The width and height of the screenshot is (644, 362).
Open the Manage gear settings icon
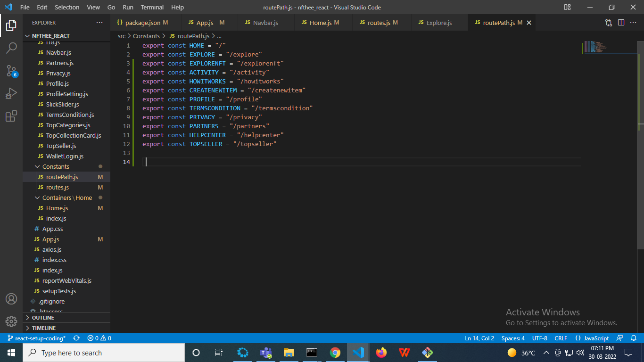pyautogui.click(x=11, y=321)
